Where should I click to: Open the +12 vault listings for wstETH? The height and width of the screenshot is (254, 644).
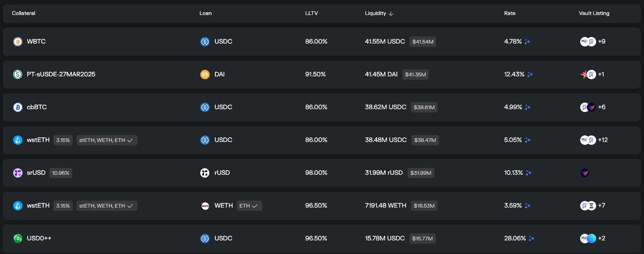(603, 140)
